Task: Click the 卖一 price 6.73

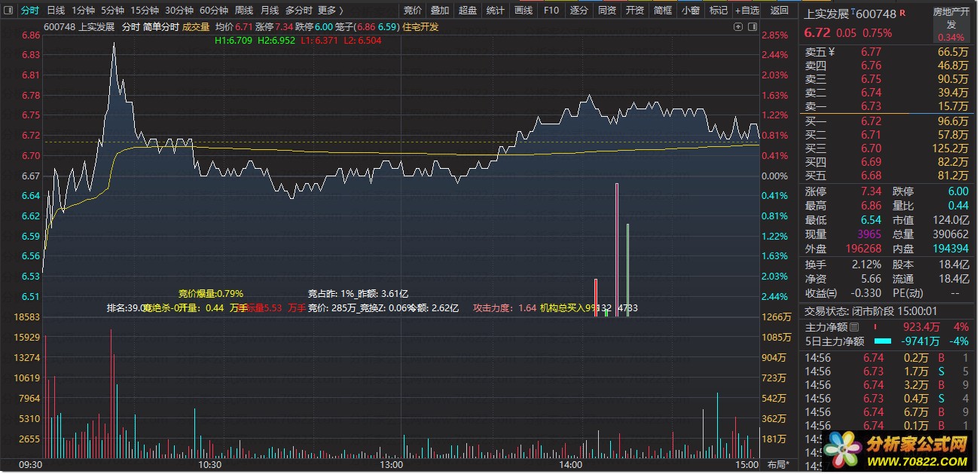Action: tap(871, 106)
